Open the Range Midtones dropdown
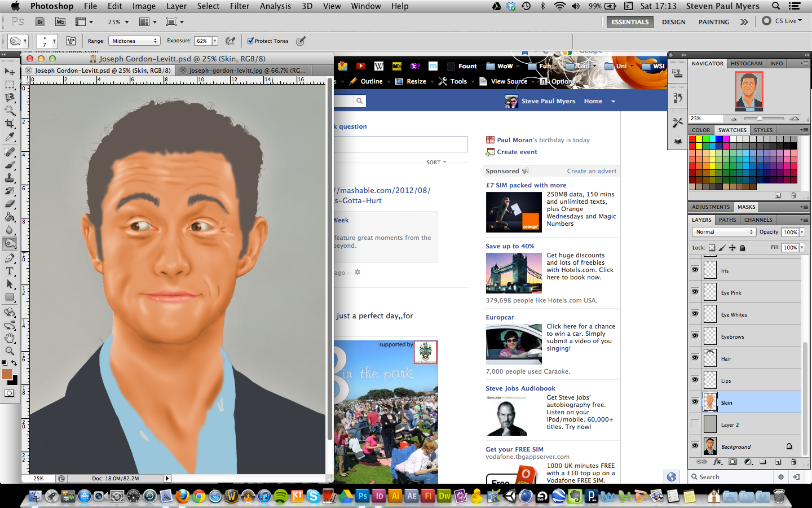Screen dimensions: 812x508 [x=134, y=41]
